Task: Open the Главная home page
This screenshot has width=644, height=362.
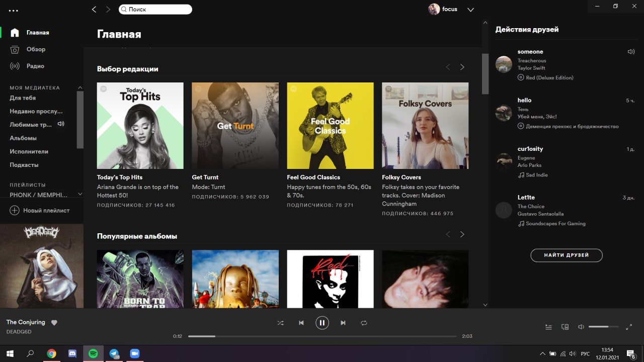Action: [x=38, y=33]
